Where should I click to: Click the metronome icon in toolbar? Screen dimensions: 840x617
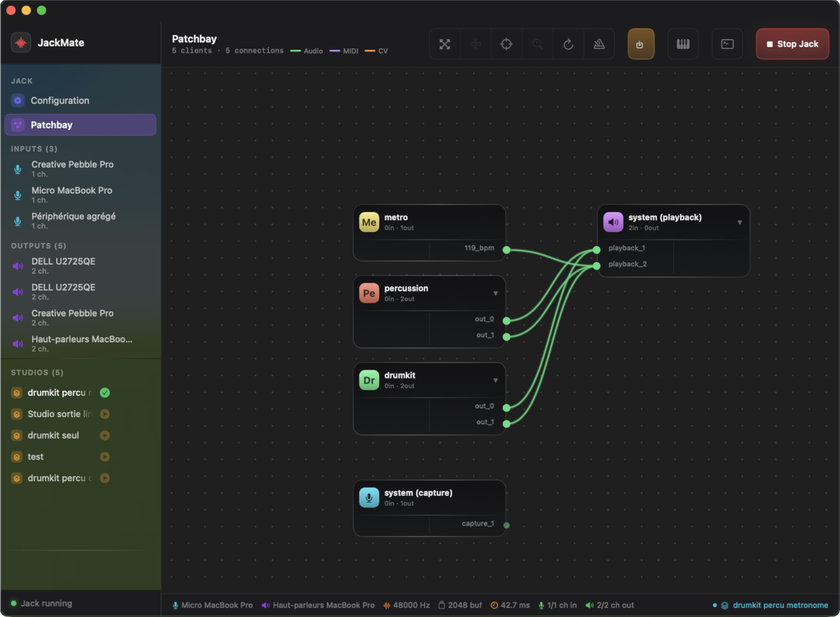(x=598, y=44)
